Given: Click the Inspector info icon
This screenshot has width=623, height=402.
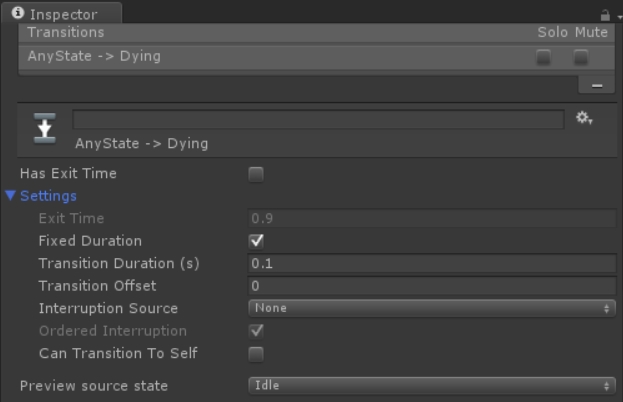Looking at the screenshot, I should [x=18, y=13].
